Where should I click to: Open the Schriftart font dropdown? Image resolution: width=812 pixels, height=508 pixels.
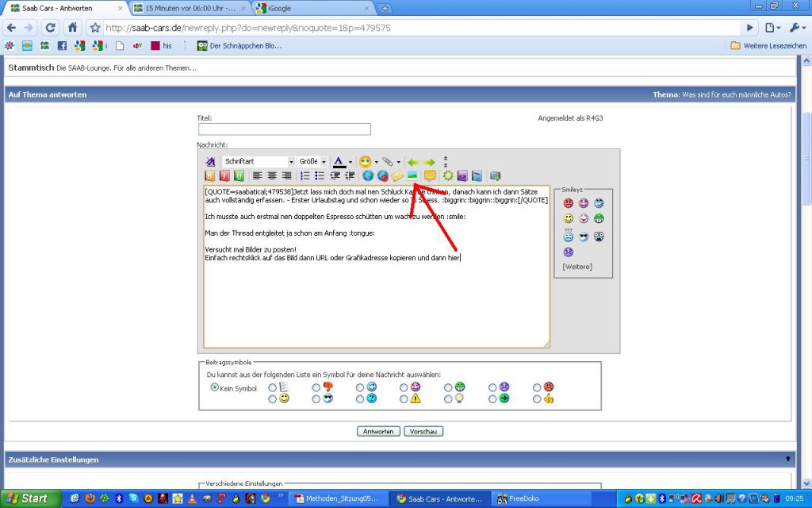[x=259, y=162]
